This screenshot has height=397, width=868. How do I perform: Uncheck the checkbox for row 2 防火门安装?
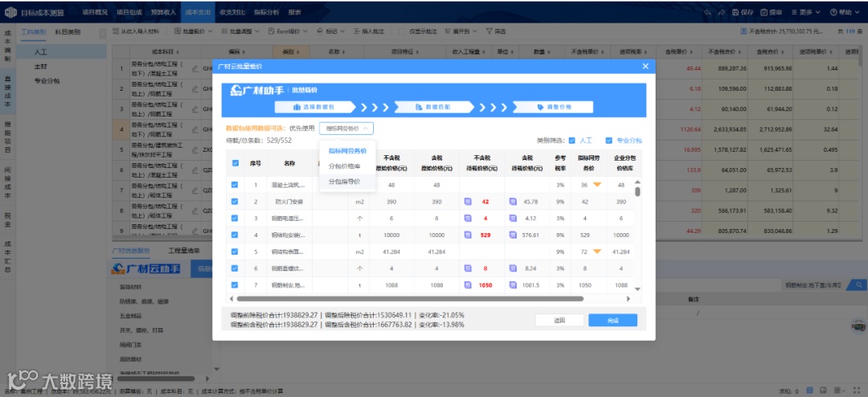[x=235, y=202]
